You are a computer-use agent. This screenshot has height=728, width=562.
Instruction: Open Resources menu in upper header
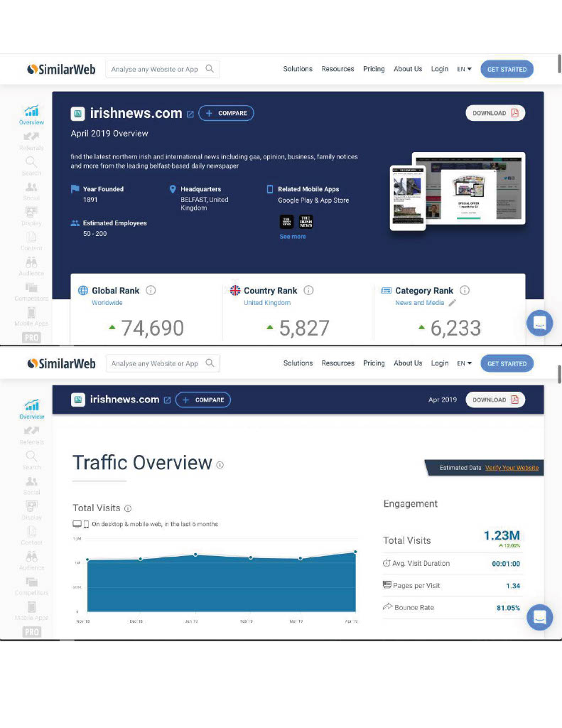338,69
